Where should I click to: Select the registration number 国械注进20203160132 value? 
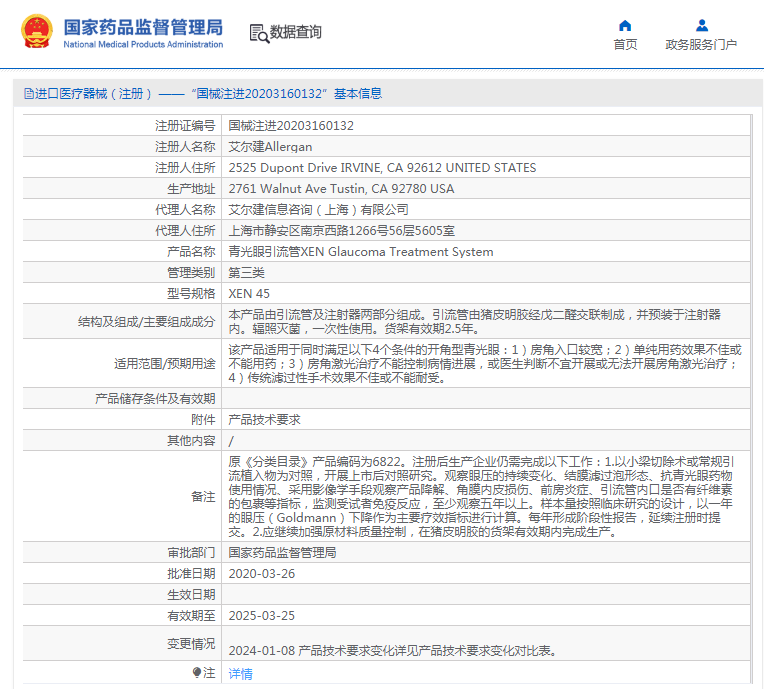click(x=291, y=126)
